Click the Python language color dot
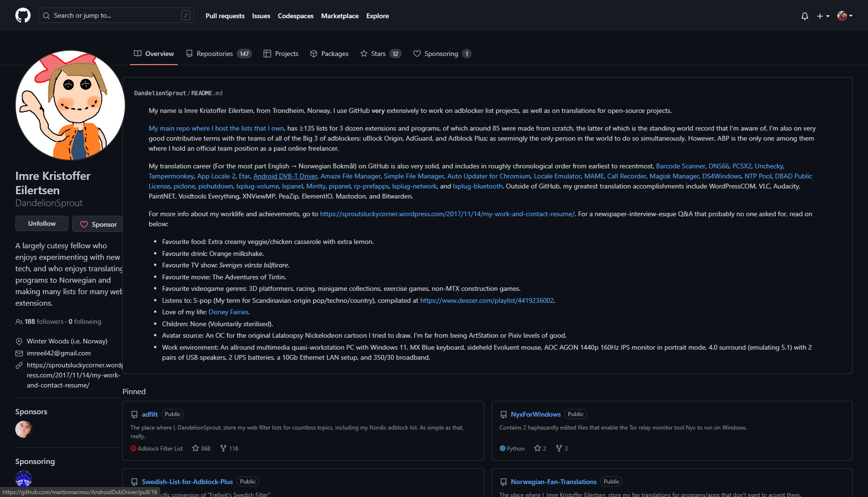 (x=503, y=448)
